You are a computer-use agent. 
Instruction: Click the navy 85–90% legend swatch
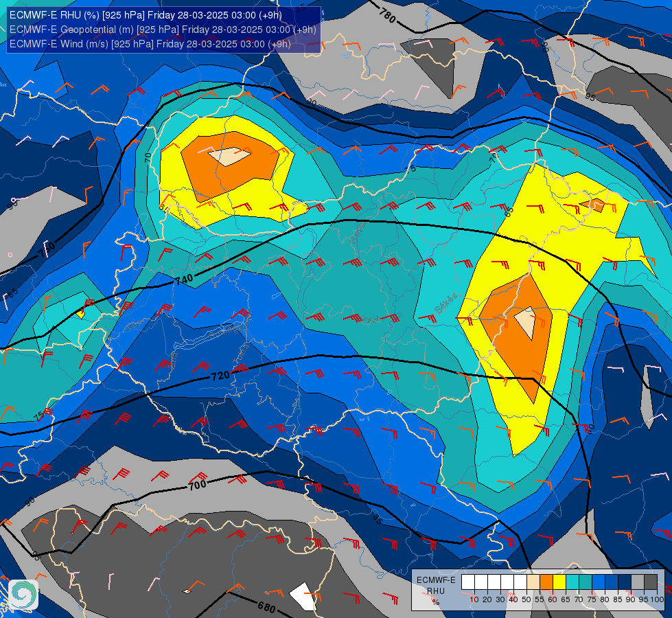625,582
